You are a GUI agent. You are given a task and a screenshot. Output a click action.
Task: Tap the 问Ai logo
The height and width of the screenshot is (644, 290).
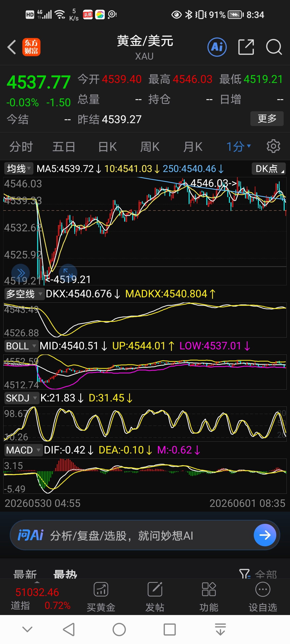(30, 535)
